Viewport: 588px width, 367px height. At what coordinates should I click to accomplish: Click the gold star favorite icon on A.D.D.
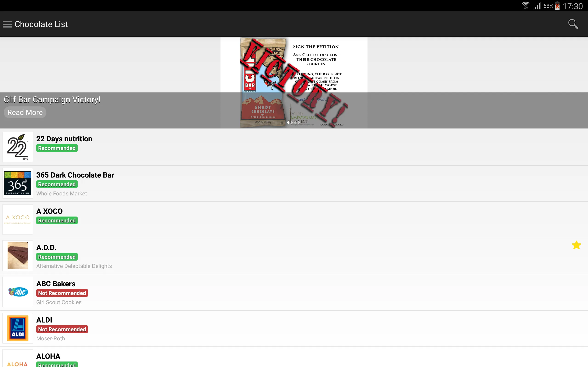[x=576, y=245]
